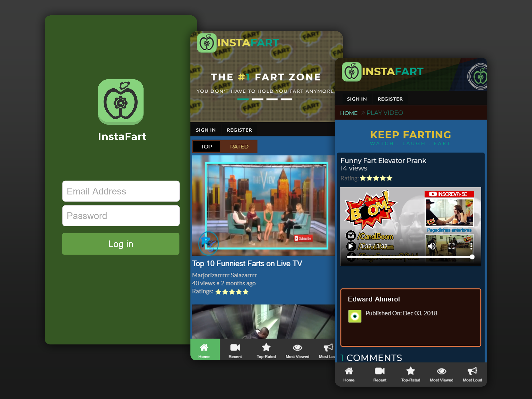Click InstaFart logo on the video screen header
Viewport: 532px width, 399px height.
point(382,72)
